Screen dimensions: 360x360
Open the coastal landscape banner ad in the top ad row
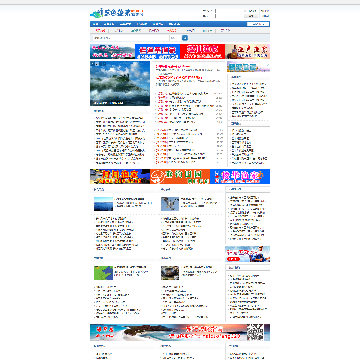coord(112,52)
